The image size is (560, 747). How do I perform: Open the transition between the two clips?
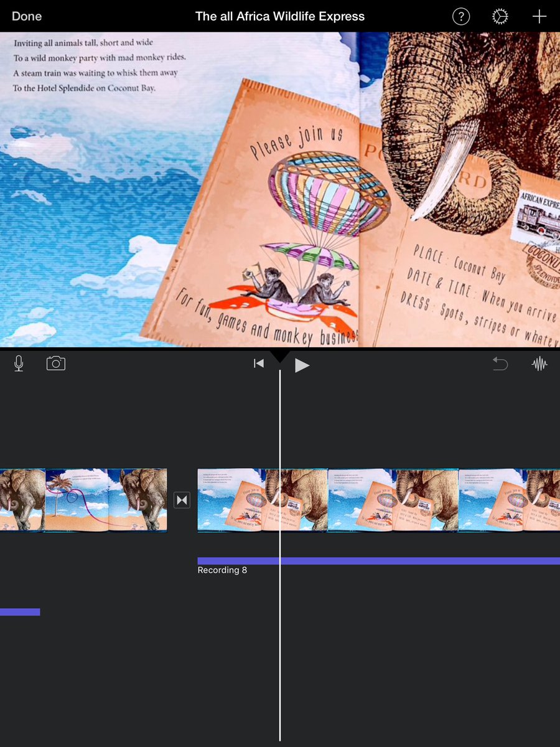click(x=182, y=500)
